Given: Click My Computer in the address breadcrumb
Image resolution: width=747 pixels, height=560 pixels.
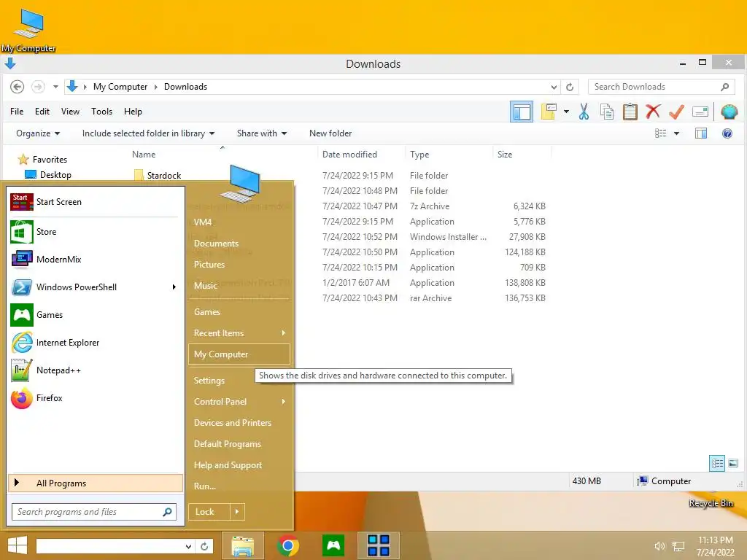Looking at the screenshot, I should [120, 87].
